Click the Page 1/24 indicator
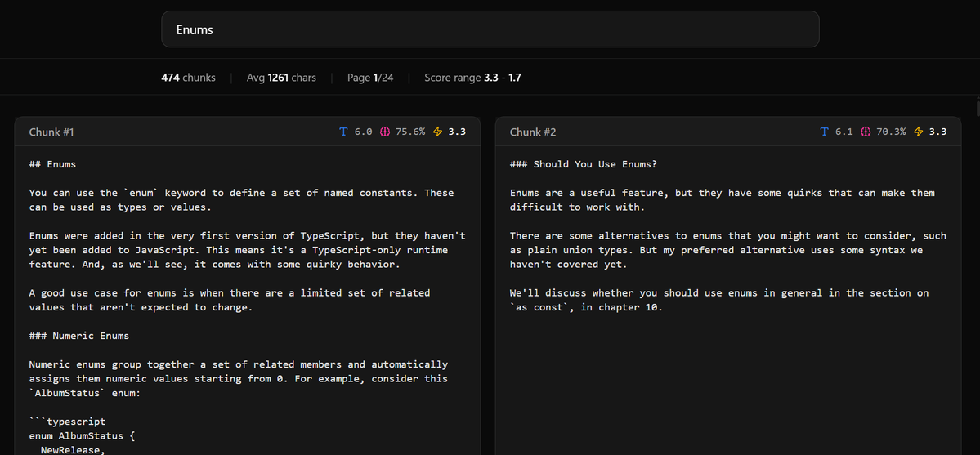This screenshot has width=980, height=455. tap(370, 78)
